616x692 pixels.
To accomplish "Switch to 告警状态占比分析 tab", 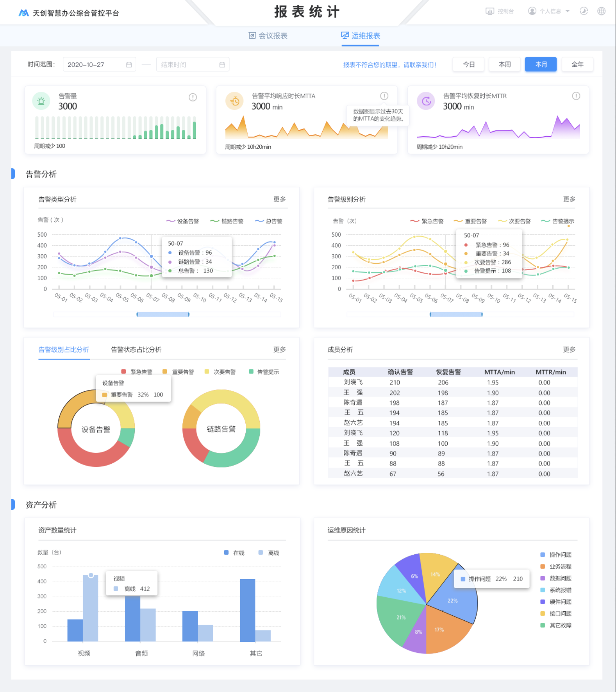I will click(136, 350).
